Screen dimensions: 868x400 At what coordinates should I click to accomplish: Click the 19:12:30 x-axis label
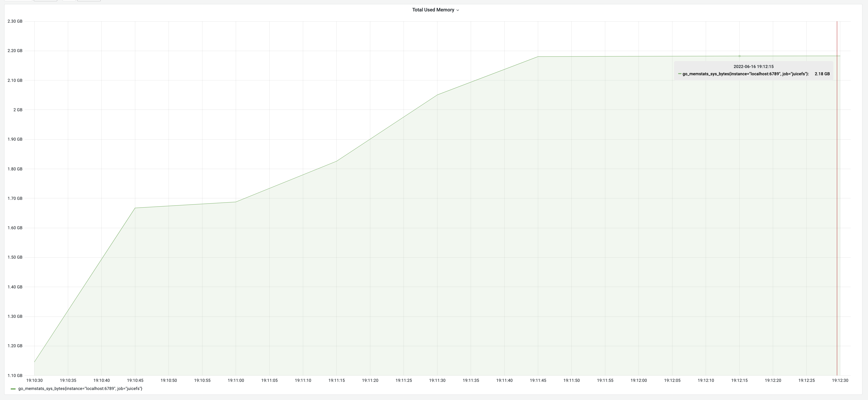(x=840, y=380)
